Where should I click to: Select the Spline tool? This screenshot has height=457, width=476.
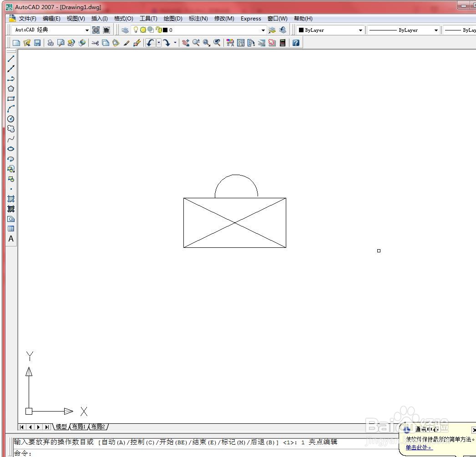coord(11,139)
